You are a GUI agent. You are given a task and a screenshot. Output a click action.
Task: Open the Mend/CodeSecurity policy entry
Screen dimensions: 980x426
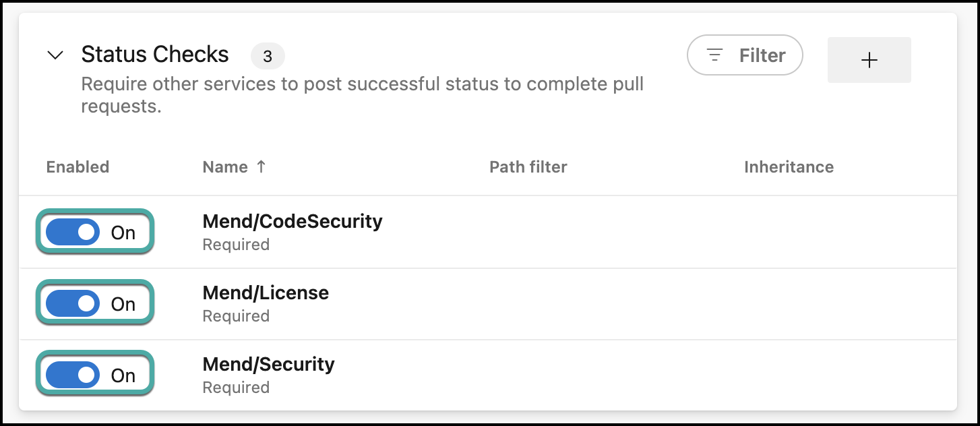pyautogui.click(x=292, y=221)
